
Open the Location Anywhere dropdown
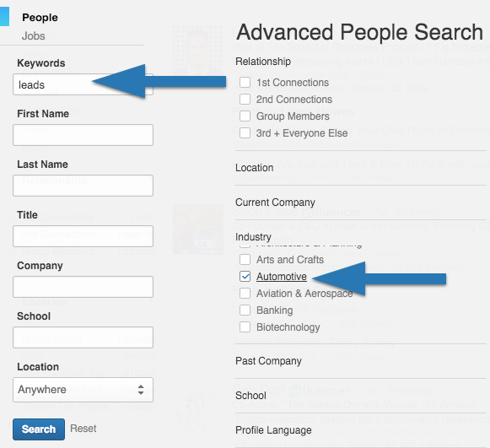(83, 390)
